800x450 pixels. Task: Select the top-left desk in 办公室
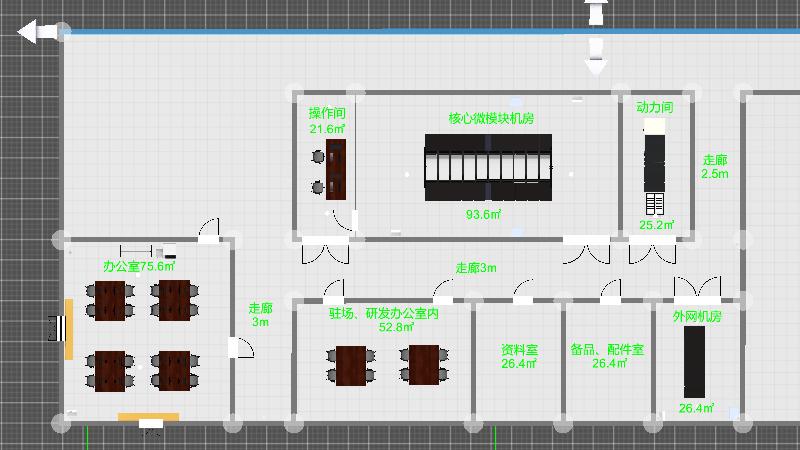point(111,300)
